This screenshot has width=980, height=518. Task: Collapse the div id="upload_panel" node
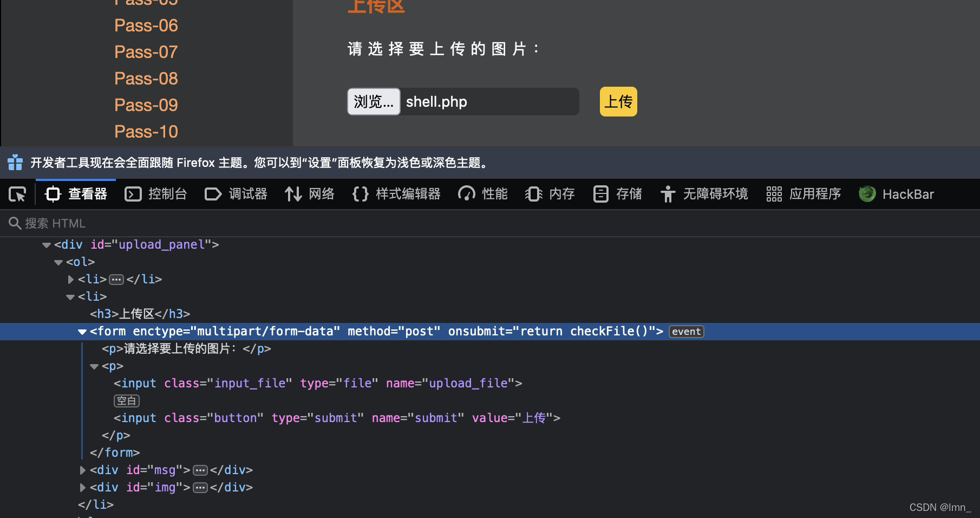click(x=47, y=245)
